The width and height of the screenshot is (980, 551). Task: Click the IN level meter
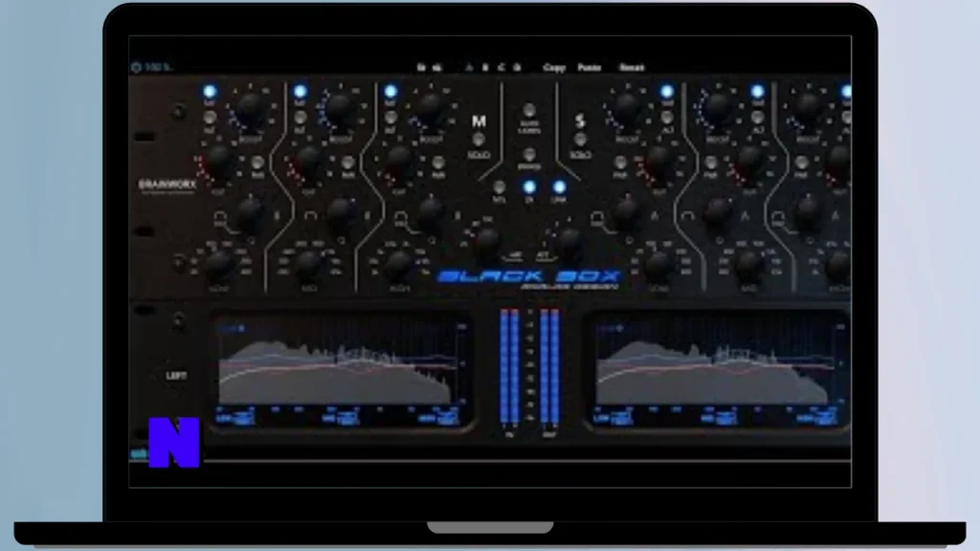pos(509,366)
